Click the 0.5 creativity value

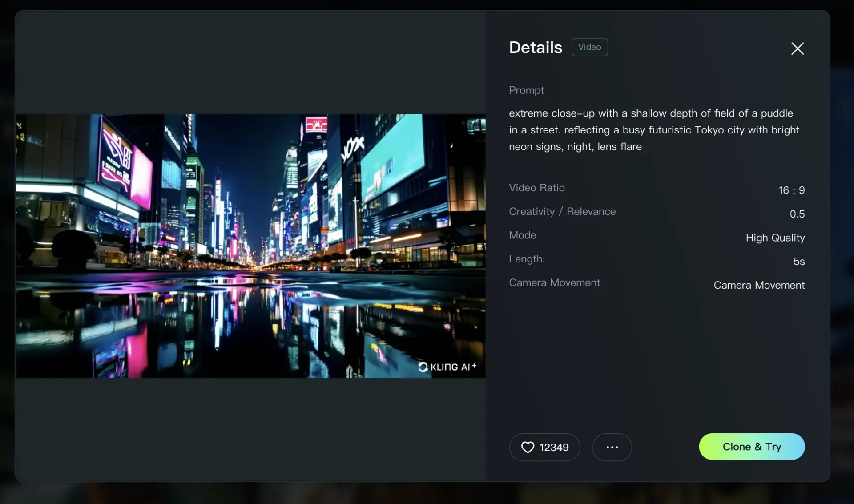[797, 214]
